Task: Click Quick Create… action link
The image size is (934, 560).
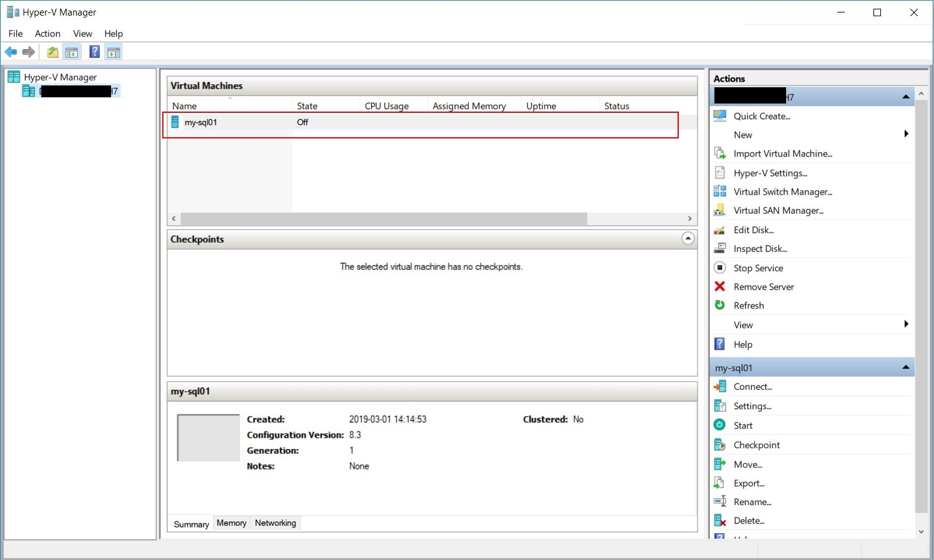Action: (762, 116)
